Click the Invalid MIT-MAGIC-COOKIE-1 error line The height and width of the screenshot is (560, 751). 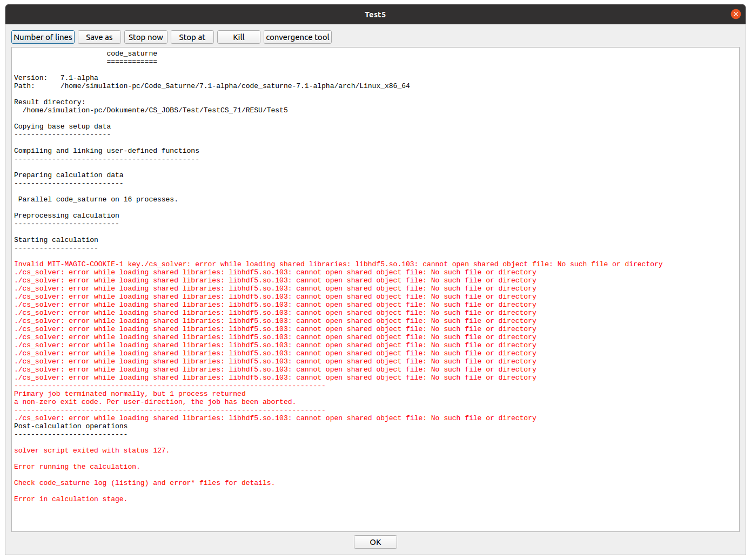pyautogui.click(x=338, y=264)
